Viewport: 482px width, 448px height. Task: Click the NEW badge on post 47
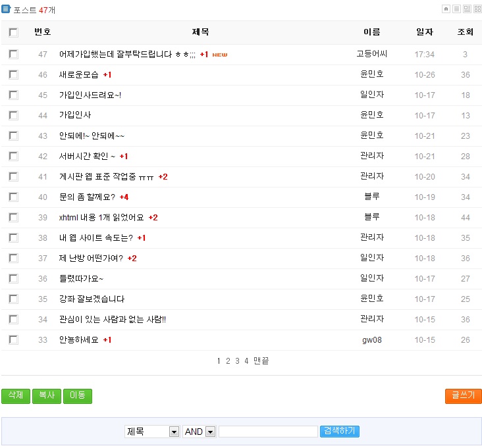[x=220, y=55]
